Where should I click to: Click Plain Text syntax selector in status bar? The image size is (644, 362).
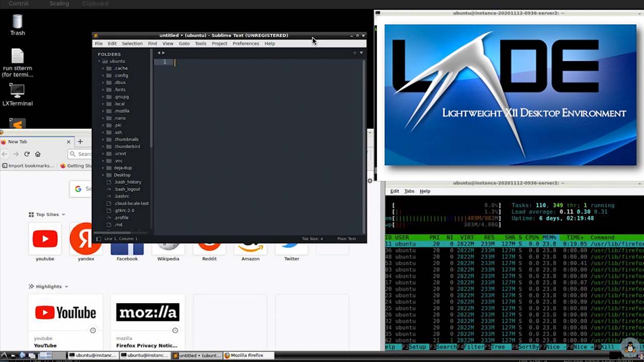(x=346, y=239)
